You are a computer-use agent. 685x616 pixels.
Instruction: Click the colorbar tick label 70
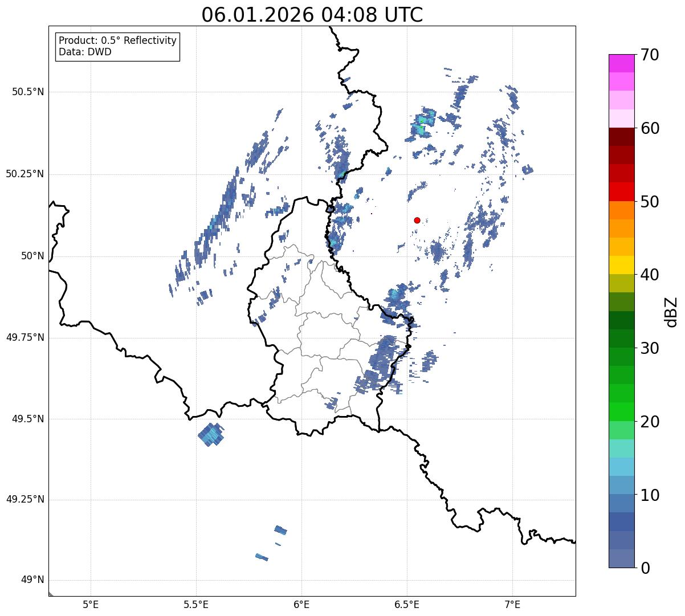[x=650, y=55]
